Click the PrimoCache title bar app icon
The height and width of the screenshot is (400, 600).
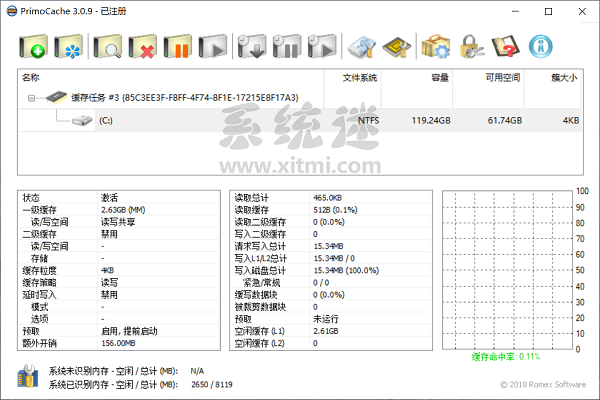tap(12, 11)
